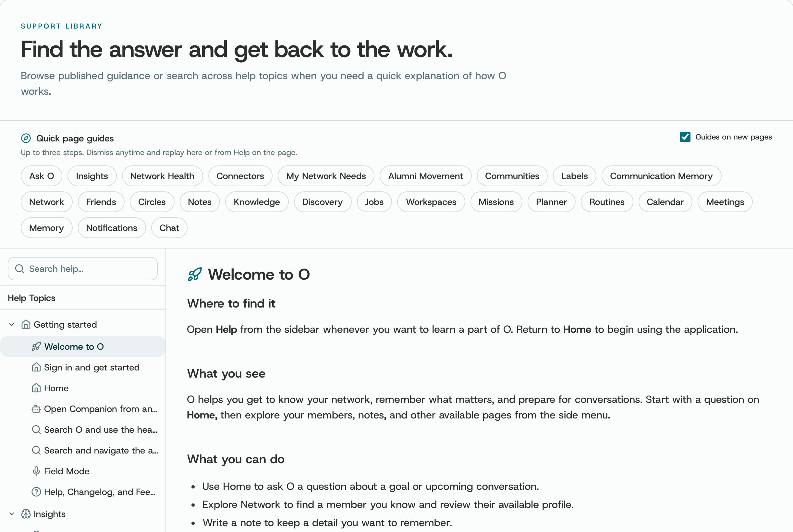Click magnifier icon beside Search O and use
Screen dimensions: 793x532
click(36, 429)
